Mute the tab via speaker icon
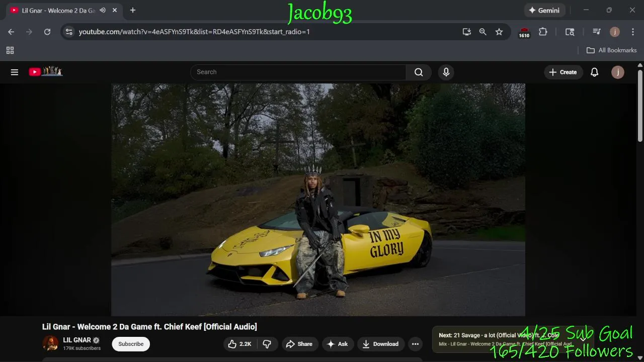 [103, 10]
